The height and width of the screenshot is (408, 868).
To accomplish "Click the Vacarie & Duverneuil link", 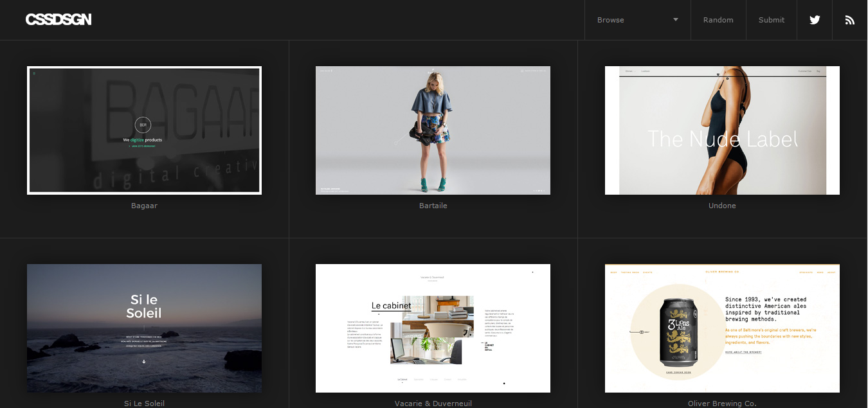I will tap(433, 403).
